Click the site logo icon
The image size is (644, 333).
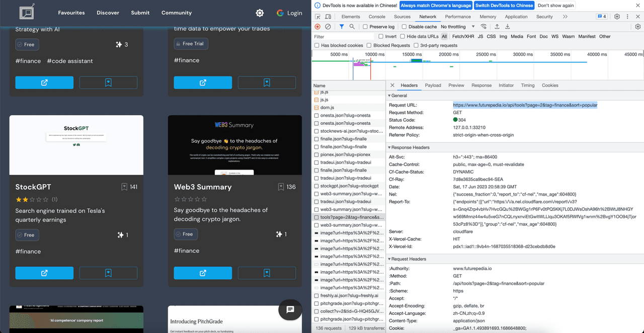28,13
